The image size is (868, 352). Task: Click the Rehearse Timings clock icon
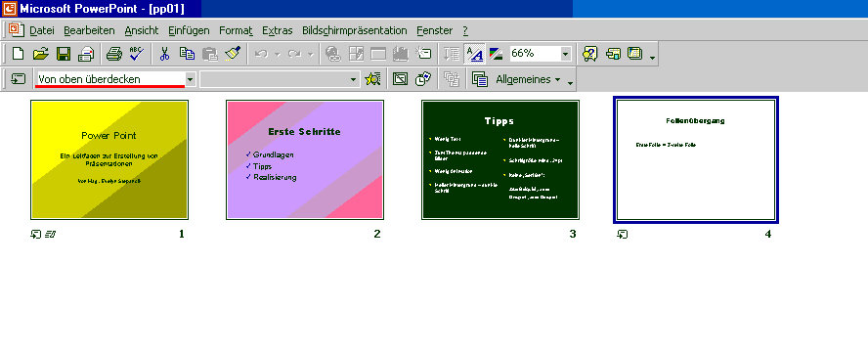pyautogui.click(x=423, y=79)
